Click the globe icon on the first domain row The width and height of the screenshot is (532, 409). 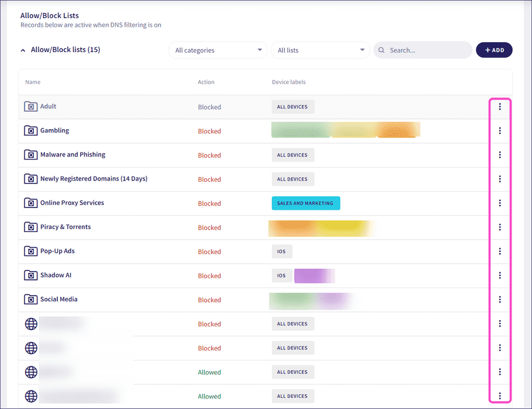[x=30, y=323]
